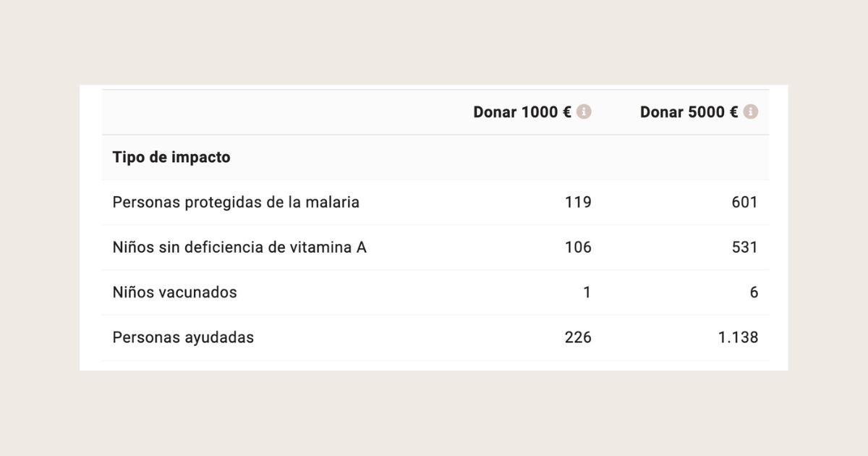Click the Personas ayudadas row label

pos(183,337)
